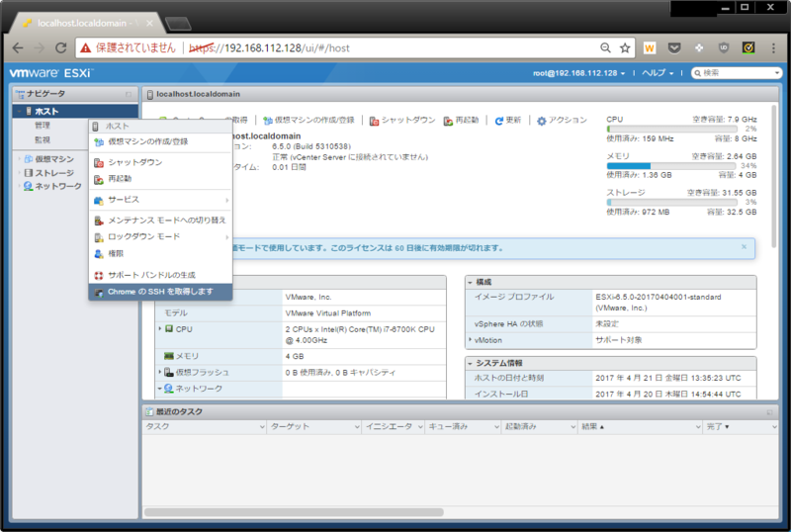Click the メモリ usage progress bar
Screen dimensions: 791x532
coord(671,165)
